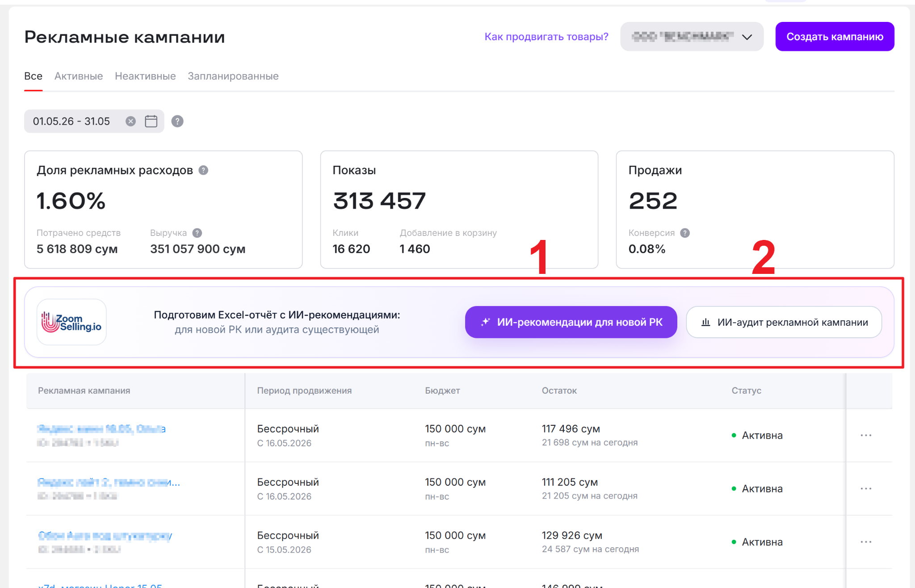Click the Продажи card title

pyautogui.click(x=655, y=170)
